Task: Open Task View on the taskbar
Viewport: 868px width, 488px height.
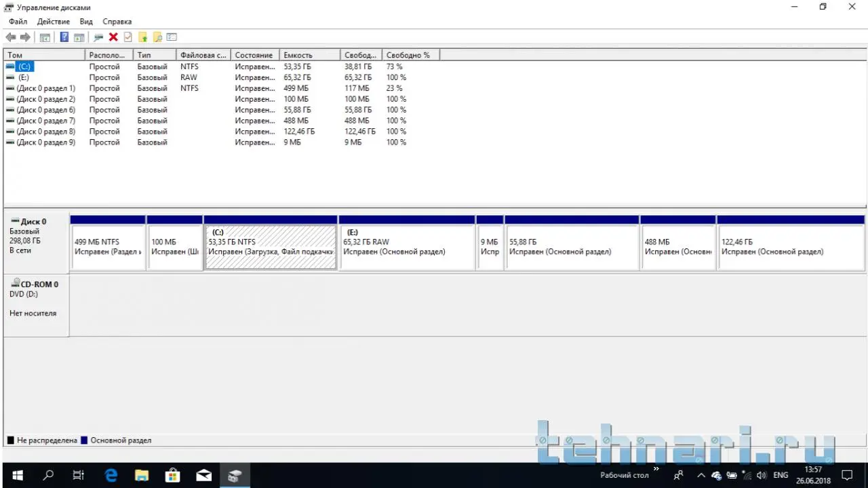Action: [x=79, y=475]
